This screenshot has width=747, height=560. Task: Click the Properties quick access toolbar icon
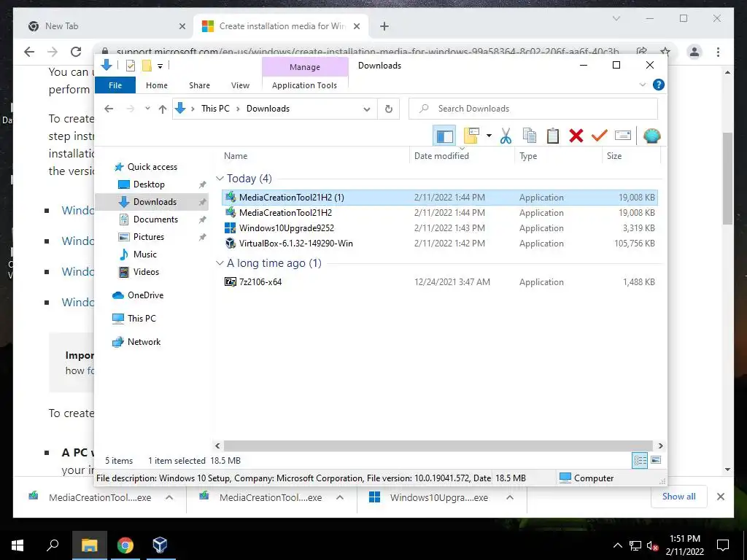pyautogui.click(x=130, y=66)
